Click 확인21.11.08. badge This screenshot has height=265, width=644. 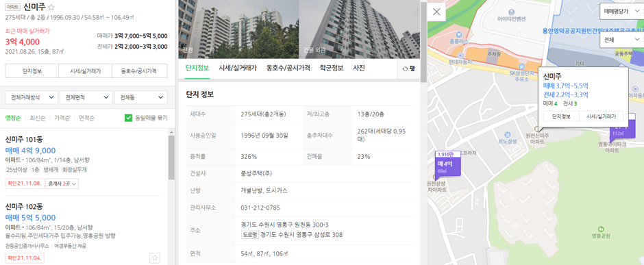pos(25,184)
